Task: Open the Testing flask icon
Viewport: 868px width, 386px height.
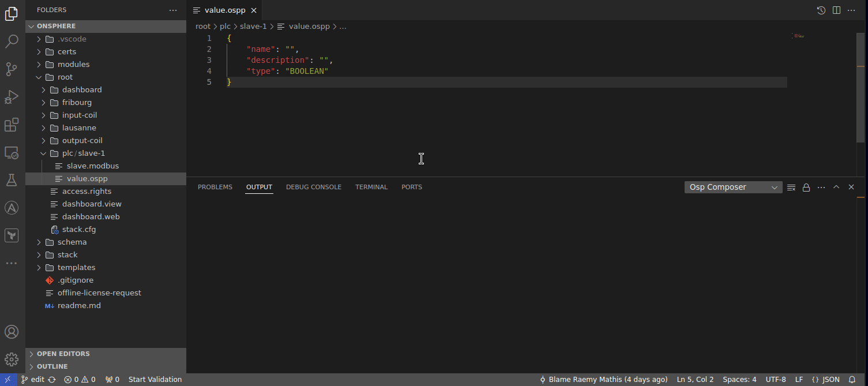Action: [12, 180]
